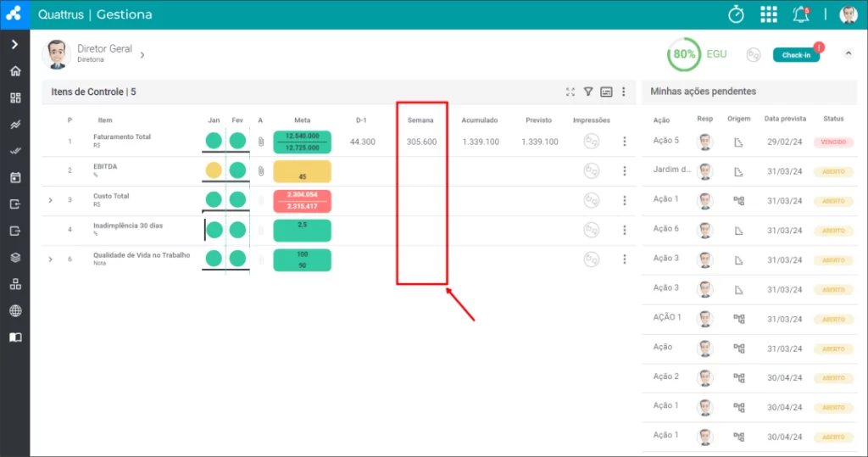Click Faturamento Total green Meta badge
This screenshot has width=868, height=457.
(x=303, y=142)
